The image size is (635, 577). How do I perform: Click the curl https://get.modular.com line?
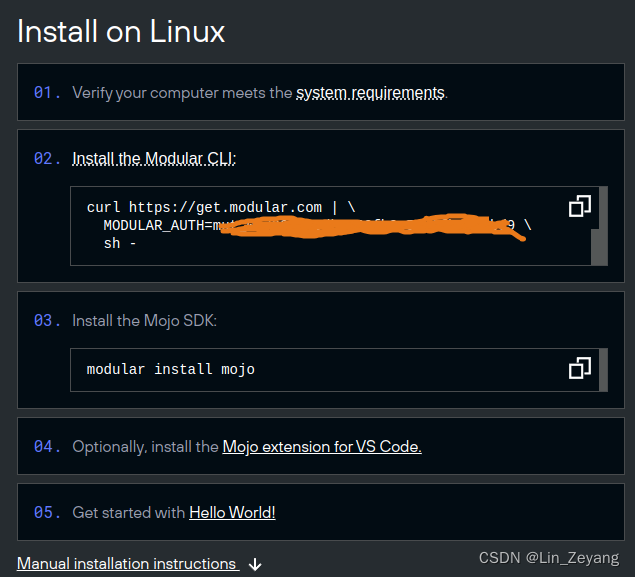pos(221,207)
